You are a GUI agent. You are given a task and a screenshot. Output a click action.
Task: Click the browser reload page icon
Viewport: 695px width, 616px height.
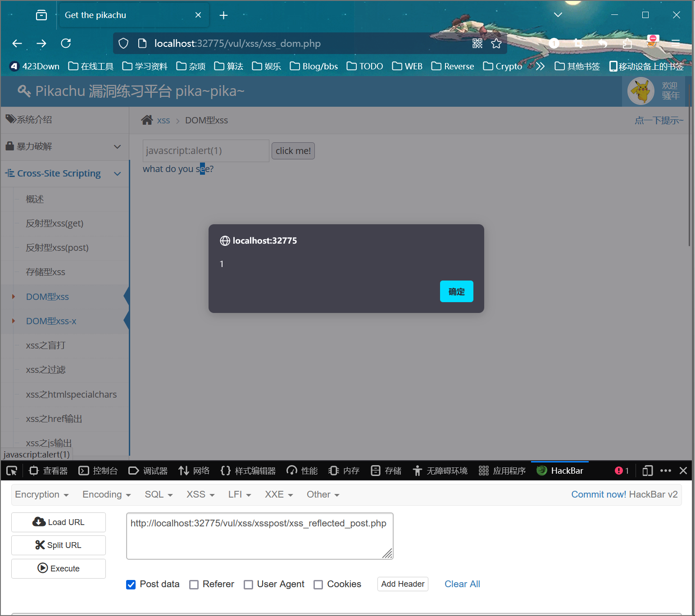pyautogui.click(x=66, y=43)
